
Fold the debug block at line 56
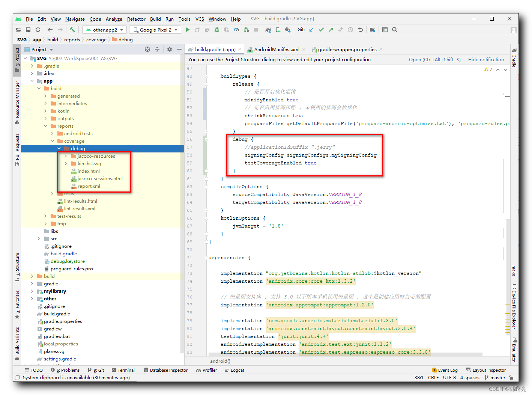pos(207,139)
